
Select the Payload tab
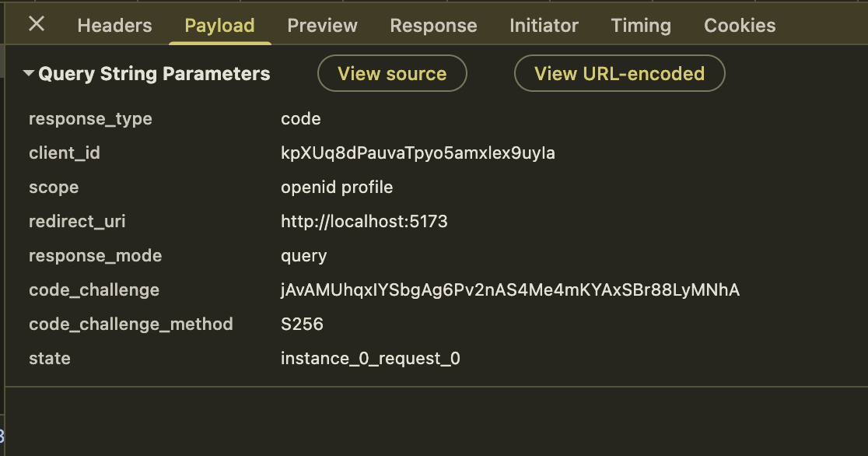coord(220,26)
